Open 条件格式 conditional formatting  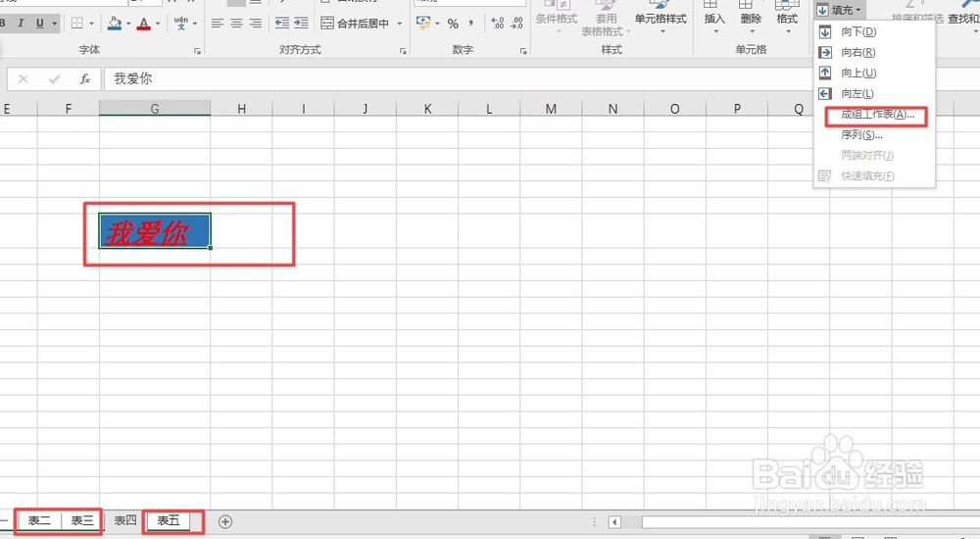tap(557, 18)
